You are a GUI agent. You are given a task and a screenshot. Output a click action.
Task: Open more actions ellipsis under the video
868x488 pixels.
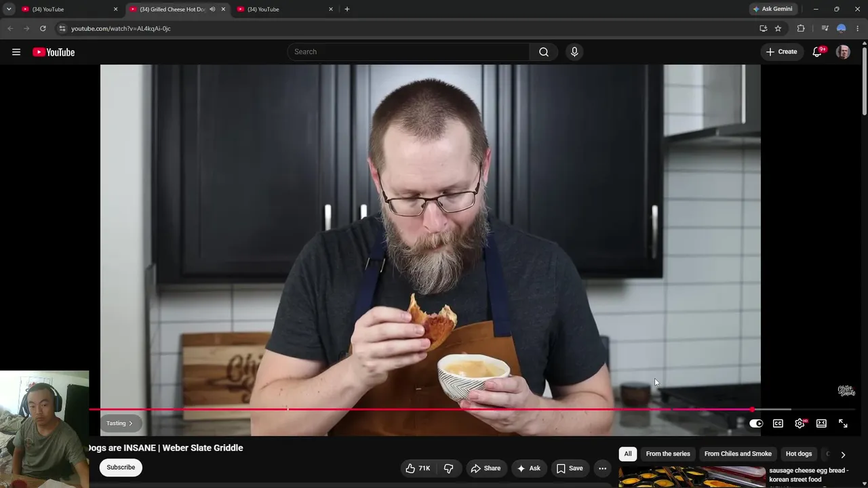(x=602, y=468)
